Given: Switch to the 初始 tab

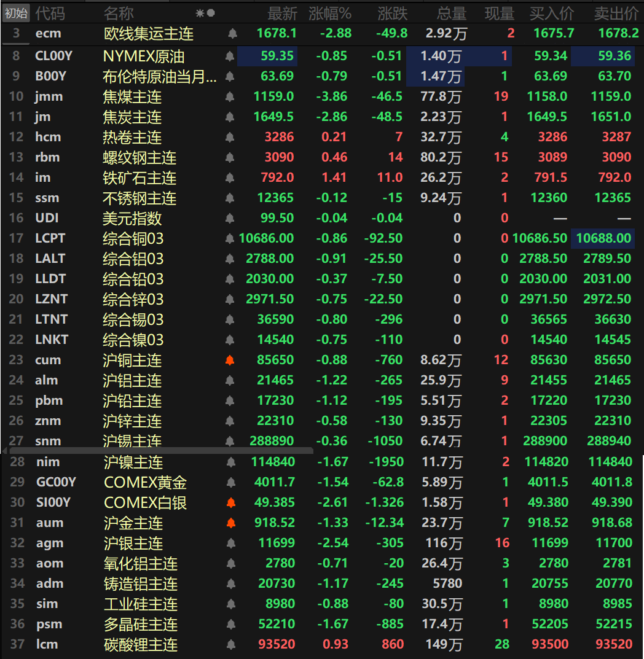Looking at the screenshot, I should (x=15, y=13).
